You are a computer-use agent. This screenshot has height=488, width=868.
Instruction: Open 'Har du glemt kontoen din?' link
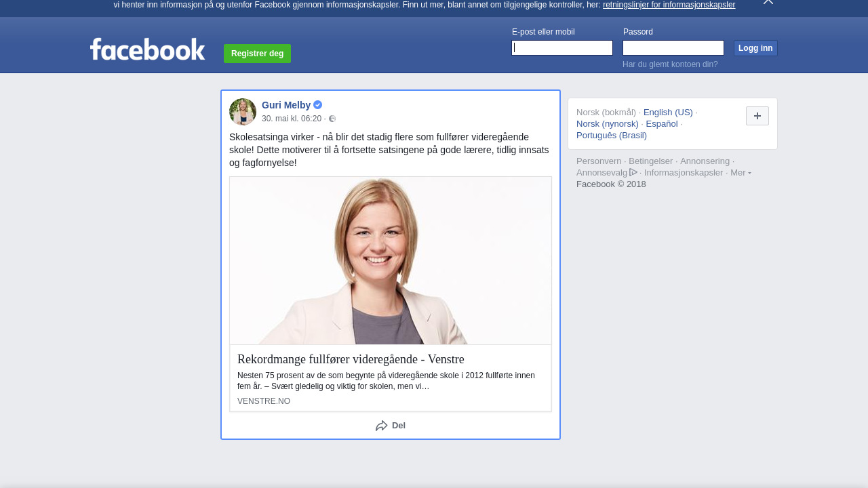(670, 64)
